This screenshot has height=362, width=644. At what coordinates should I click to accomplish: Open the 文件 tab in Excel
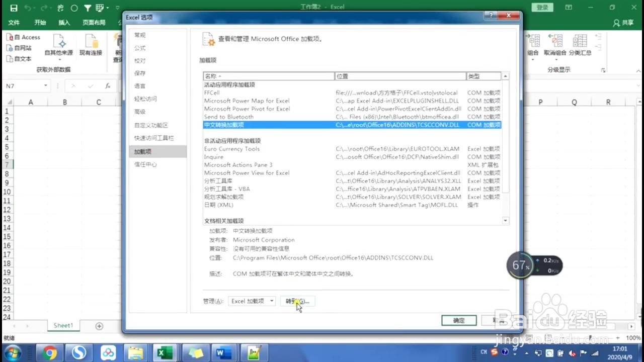point(14,23)
